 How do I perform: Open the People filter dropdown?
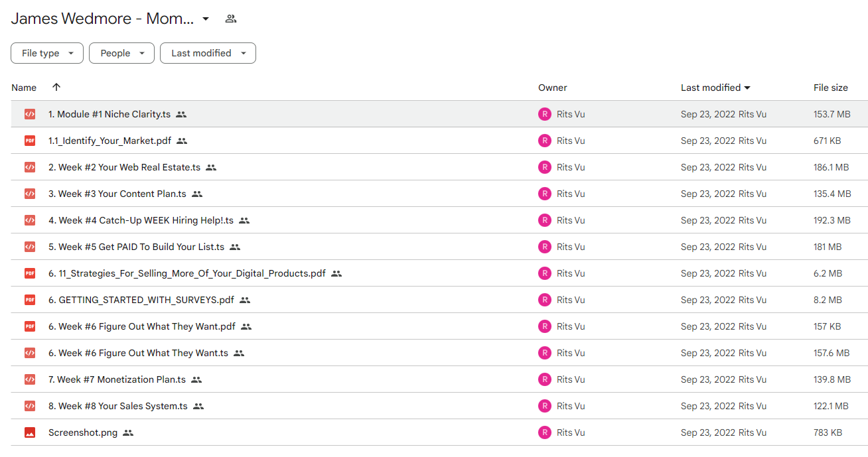pos(121,53)
